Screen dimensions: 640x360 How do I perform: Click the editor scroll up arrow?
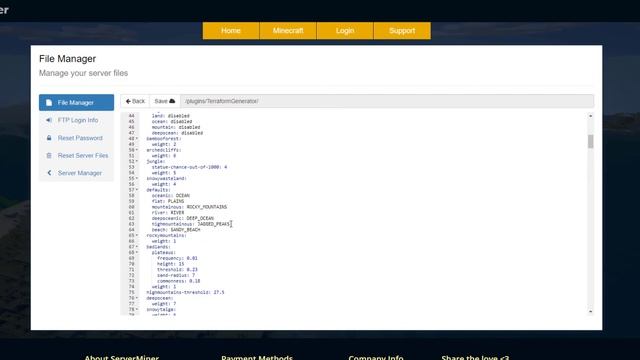pos(590,116)
